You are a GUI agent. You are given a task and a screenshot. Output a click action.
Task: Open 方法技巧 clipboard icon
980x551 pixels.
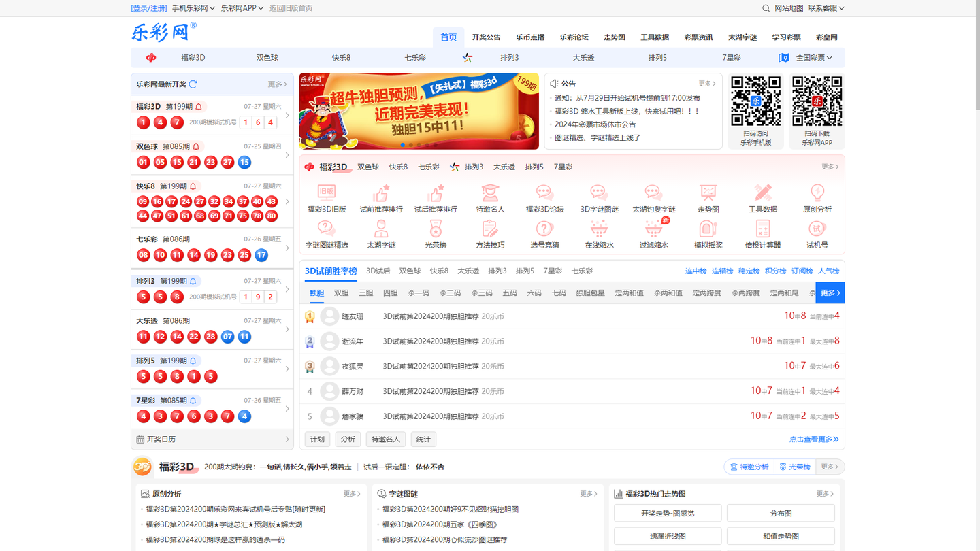[490, 229]
